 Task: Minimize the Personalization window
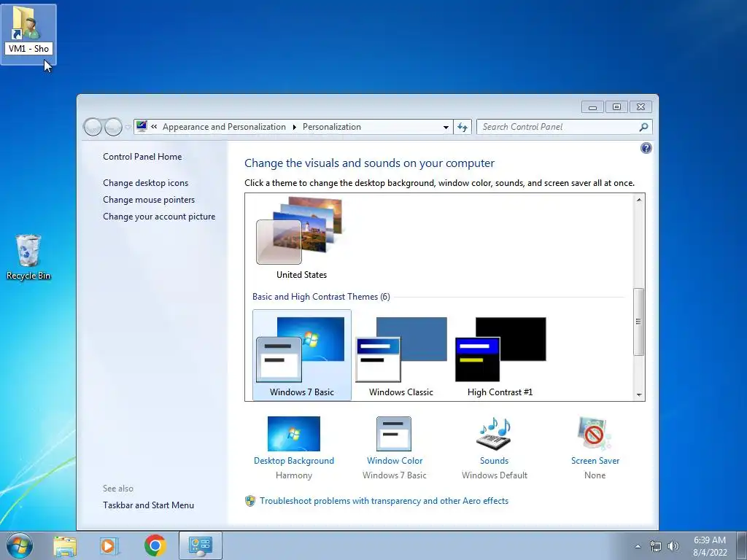pyautogui.click(x=592, y=107)
